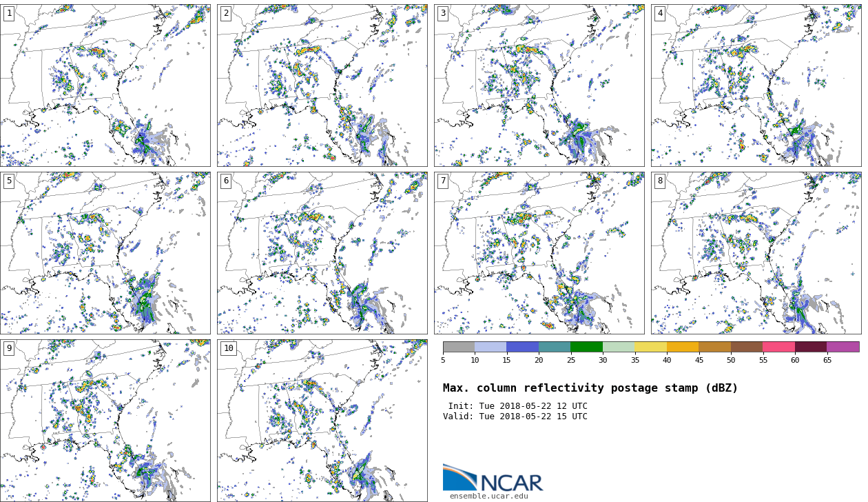Click the member 9 reflectivity panel
The image size is (868, 502).
105,421
